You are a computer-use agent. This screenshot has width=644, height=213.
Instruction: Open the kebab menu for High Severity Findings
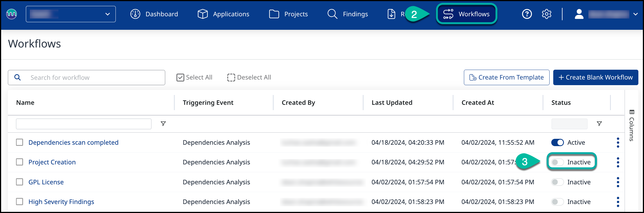point(618,202)
